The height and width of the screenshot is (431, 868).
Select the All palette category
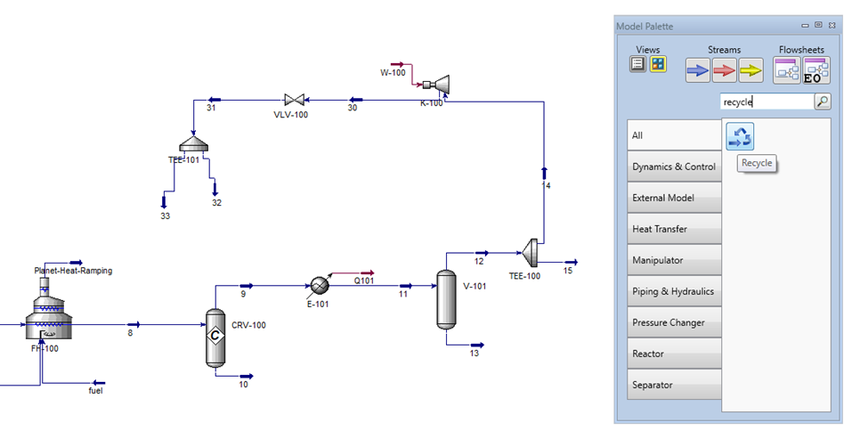coord(674,135)
